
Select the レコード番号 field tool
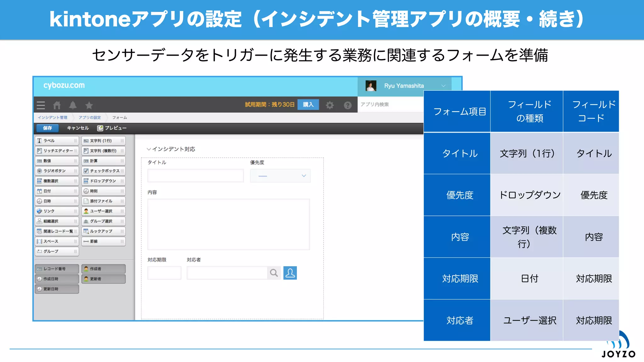(57, 269)
